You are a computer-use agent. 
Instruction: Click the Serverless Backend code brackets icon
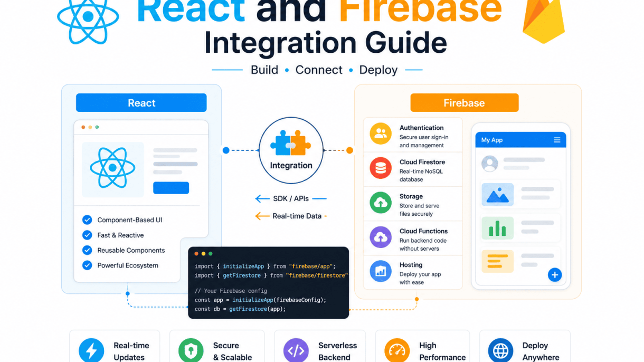[x=296, y=351]
